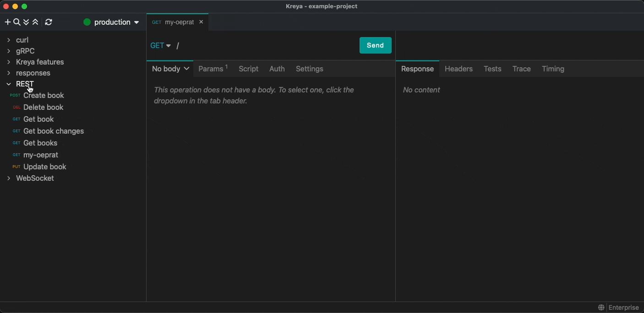
Task: Switch to the Timing tab
Action: click(x=553, y=69)
